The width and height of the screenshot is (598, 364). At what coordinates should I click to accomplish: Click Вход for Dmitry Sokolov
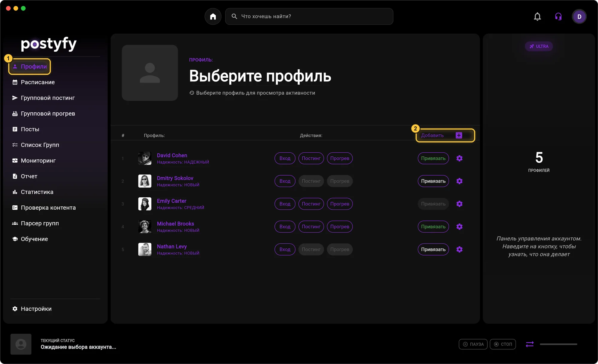coord(285,181)
